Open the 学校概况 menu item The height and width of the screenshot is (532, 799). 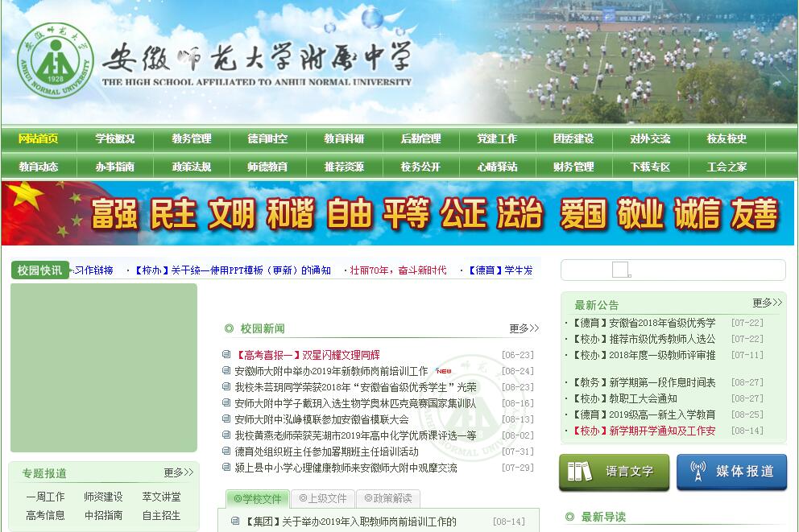pyautogui.click(x=115, y=138)
